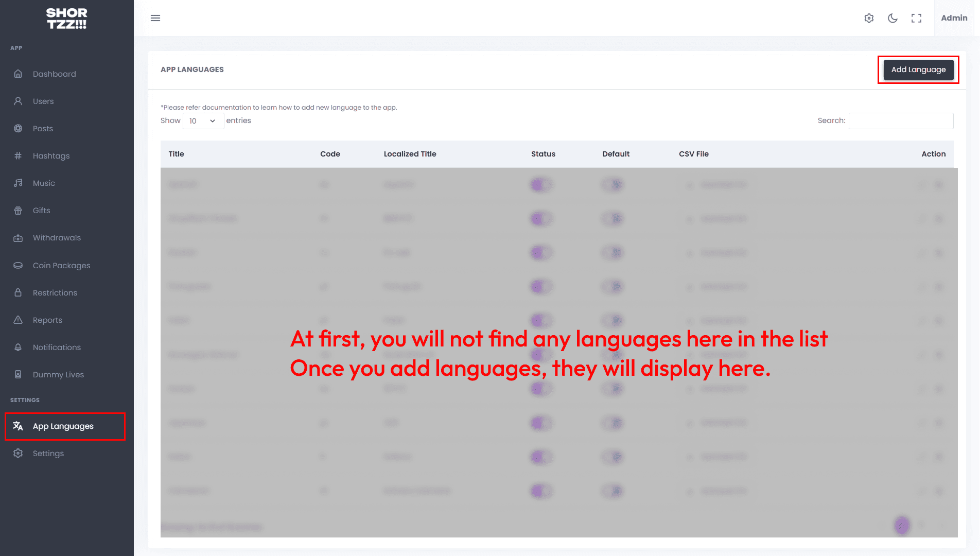
Task: Go to Coin Packages in sidebar
Action: [61, 266]
